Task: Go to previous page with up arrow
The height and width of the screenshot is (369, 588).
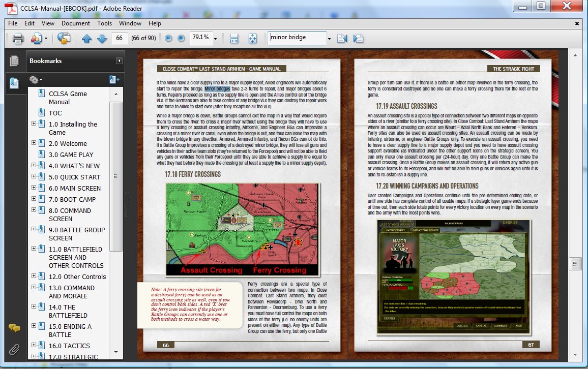Action: [86, 38]
